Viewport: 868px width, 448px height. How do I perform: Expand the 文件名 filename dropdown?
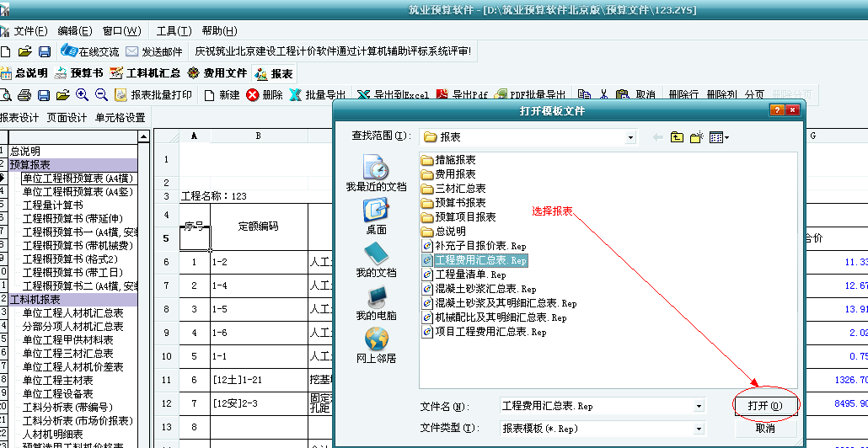699,406
